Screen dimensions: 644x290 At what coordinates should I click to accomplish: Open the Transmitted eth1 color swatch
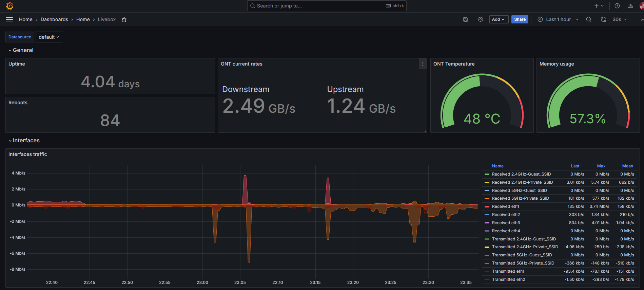pos(487,271)
